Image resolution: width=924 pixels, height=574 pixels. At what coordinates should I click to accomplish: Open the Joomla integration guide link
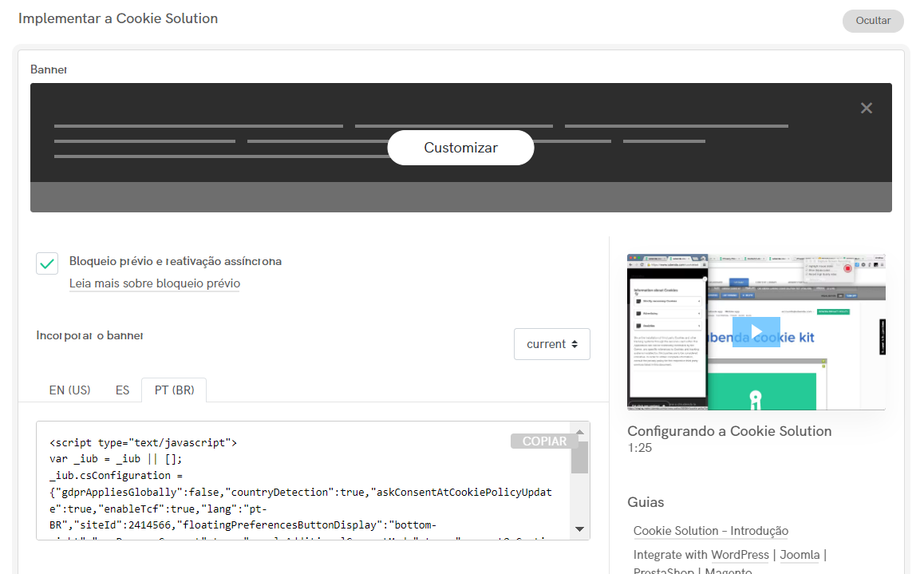point(800,555)
